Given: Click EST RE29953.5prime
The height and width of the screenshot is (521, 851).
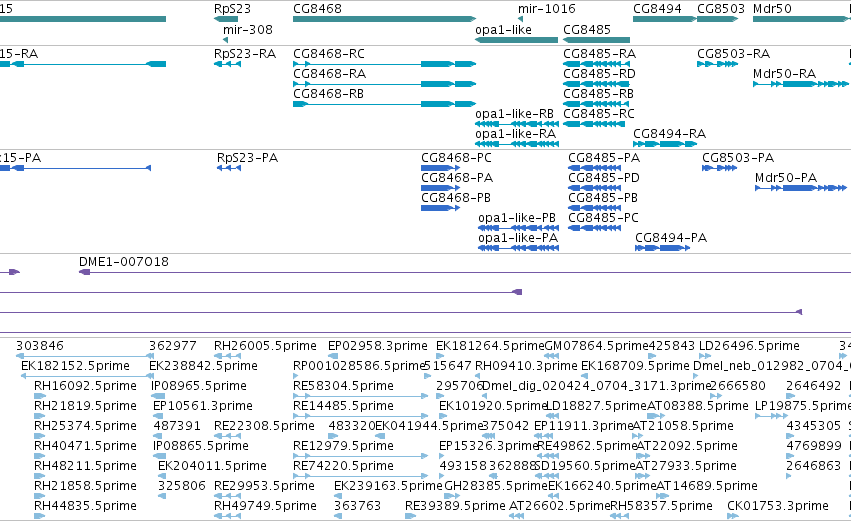Looking at the screenshot, I should coord(264,486).
